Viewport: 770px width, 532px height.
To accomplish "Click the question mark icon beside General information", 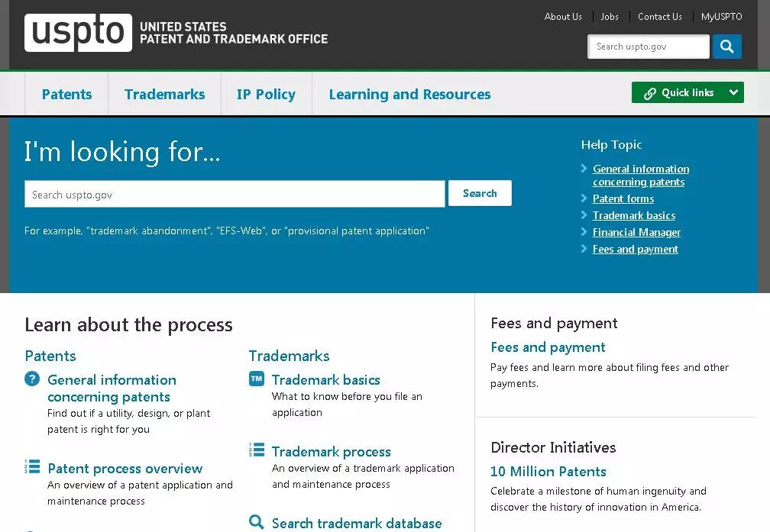I will [32, 379].
